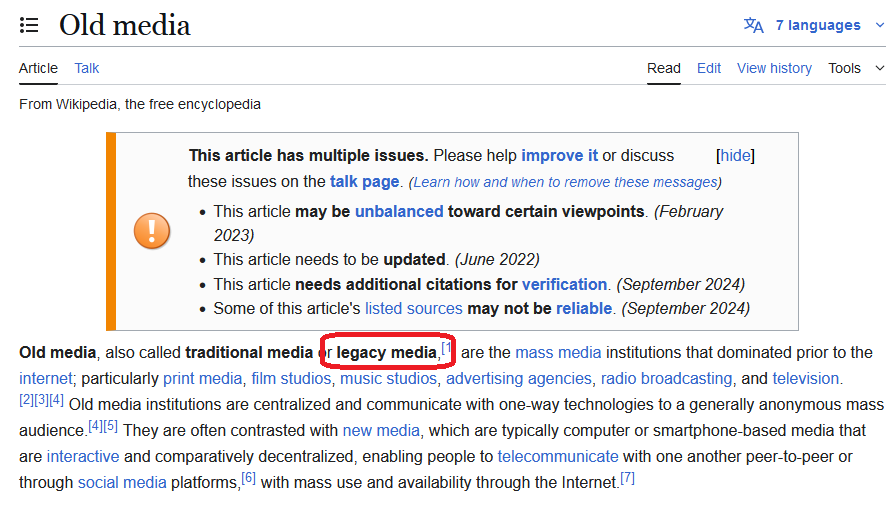Open the 'interactive' link

83,457
